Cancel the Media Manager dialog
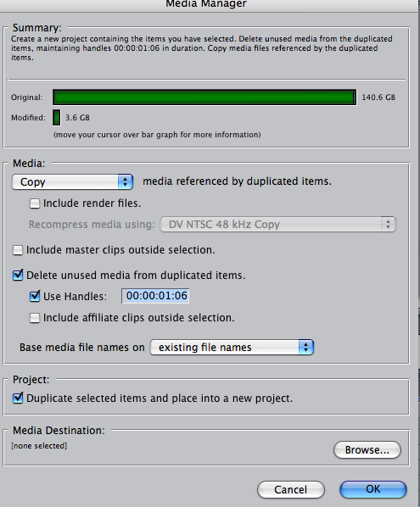Image resolution: width=420 pixels, height=507 pixels. pos(291,489)
